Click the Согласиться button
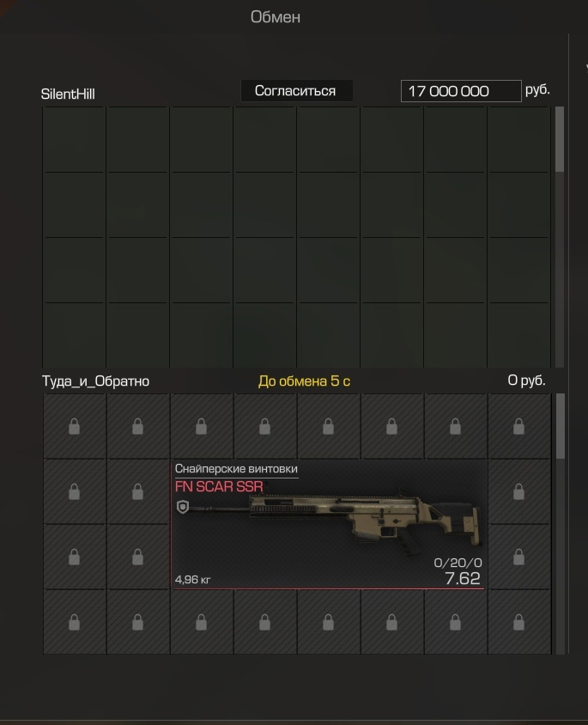 pyautogui.click(x=296, y=91)
